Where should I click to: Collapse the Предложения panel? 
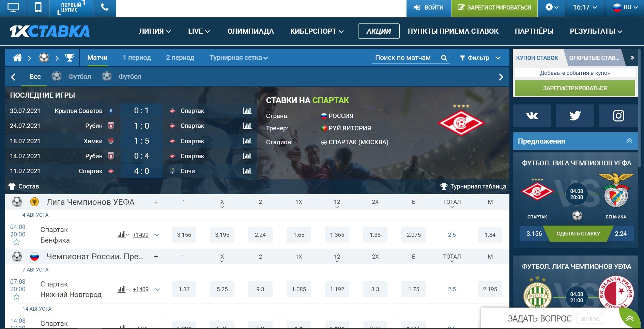(x=629, y=141)
